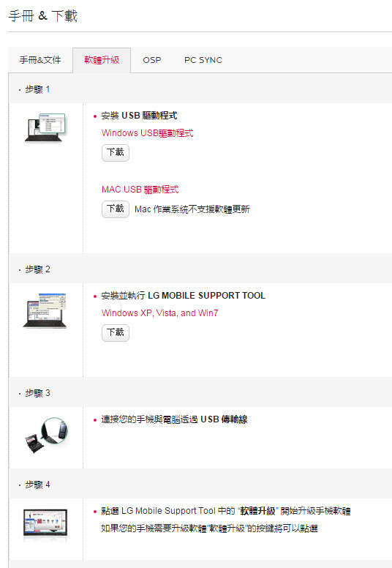The image size is (392, 568).
Task: Click the 安裝 USB 驅動程式 heading
Action: (x=140, y=116)
